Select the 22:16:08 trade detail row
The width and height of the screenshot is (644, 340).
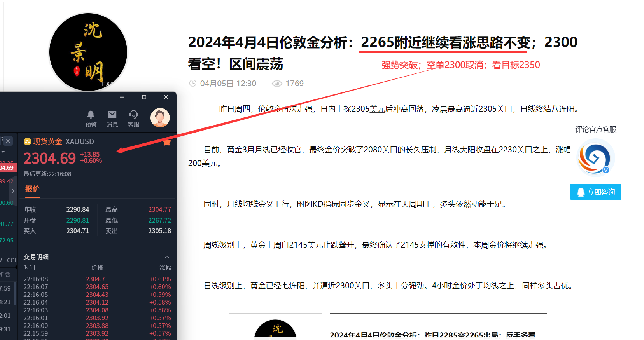[97, 279]
